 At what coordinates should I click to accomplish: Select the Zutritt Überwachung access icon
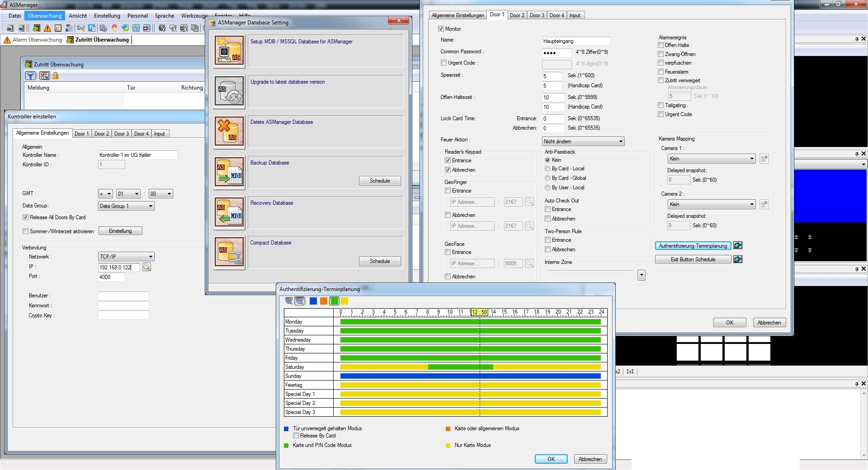pyautogui.click(x=70, y=40)
